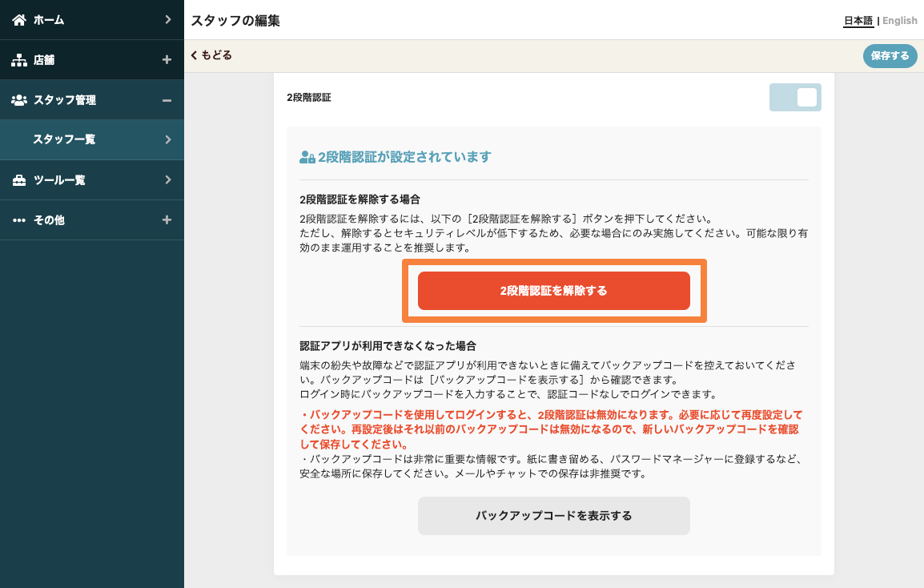Expand the 店舗 menu with plus sign
This screenshot has width=924, height=588.
pyautogui.click(x=167, y=60)
